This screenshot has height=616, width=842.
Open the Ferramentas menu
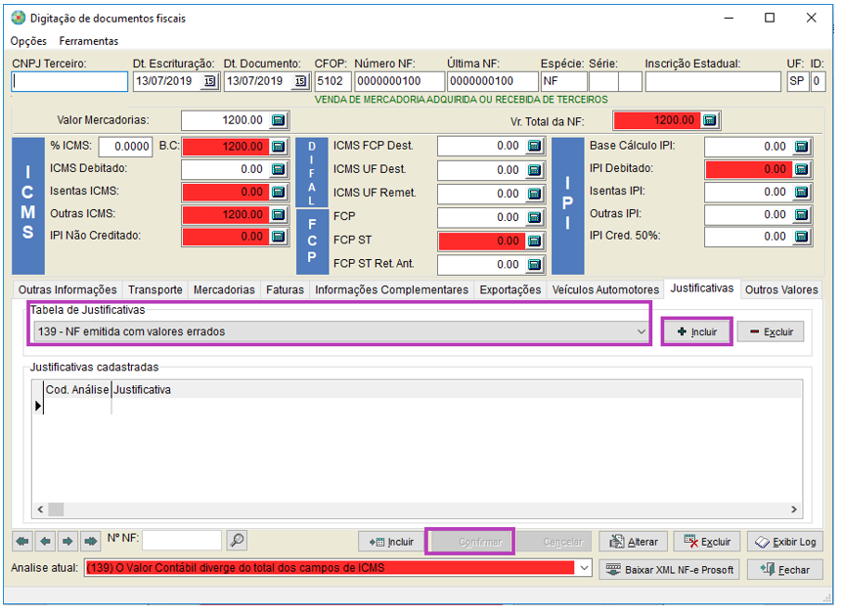tap(89, 41)
